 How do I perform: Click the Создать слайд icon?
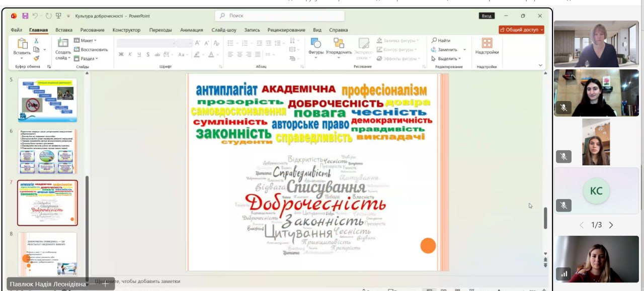tap(63, 43)
